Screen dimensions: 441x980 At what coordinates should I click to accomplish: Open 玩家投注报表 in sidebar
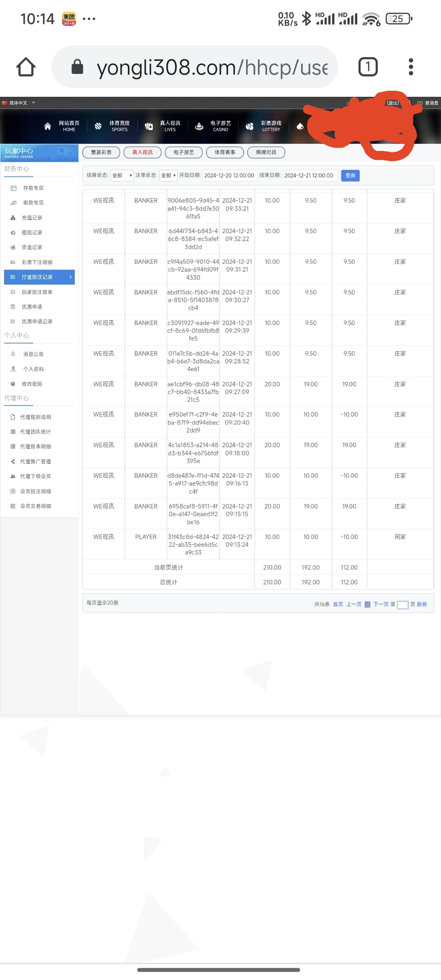coord(37,292)
